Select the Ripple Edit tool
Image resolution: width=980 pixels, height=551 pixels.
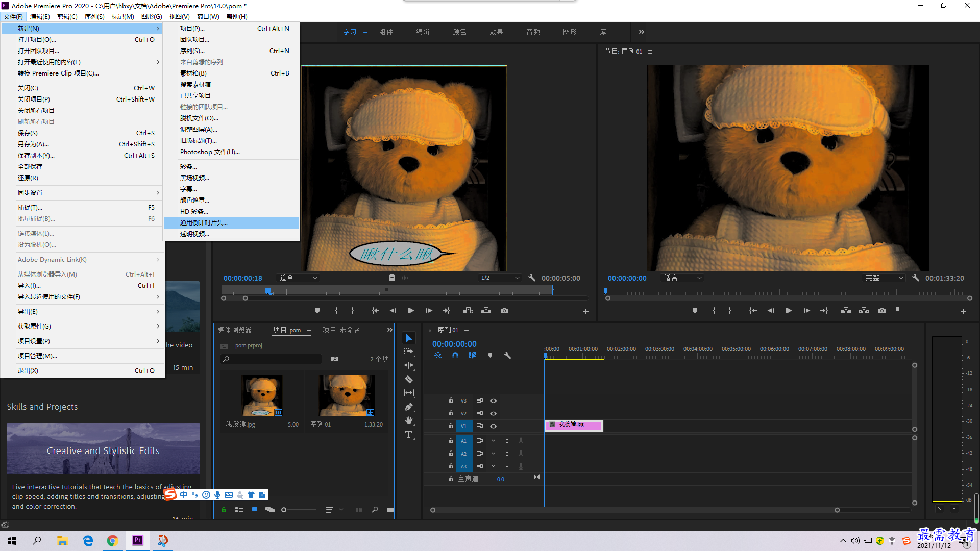409,365
